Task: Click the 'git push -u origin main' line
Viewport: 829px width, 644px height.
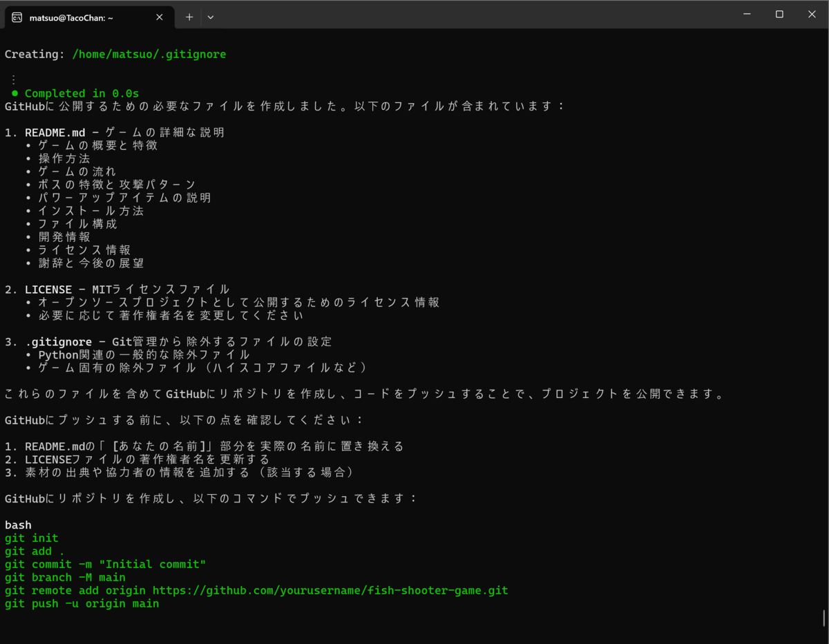Action: (x=82, y=603)
